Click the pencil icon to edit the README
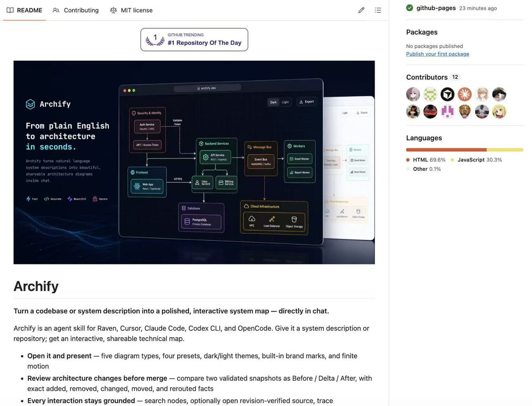Screen dimensions: 532x406 tap(361, 10)
